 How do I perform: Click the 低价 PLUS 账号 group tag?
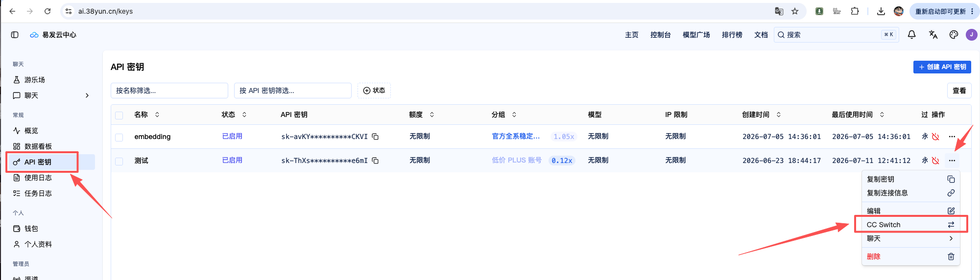point(517,161)
